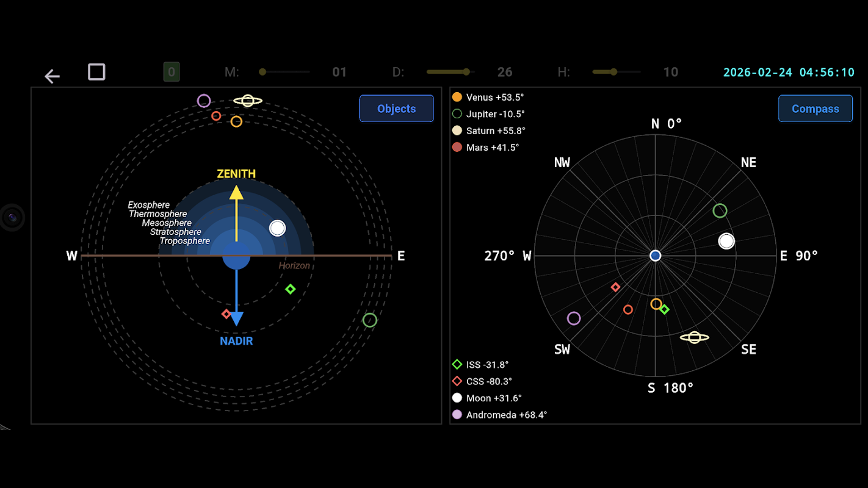The width and height of the screenshot is (868, 488).
Task: Select the purple Andromeda circle on the compass
Action: coord(574,318)
